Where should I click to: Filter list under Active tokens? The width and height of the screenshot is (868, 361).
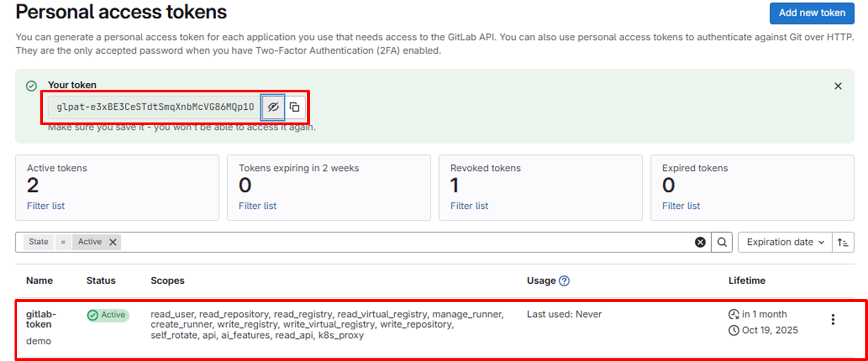point(46,206)
